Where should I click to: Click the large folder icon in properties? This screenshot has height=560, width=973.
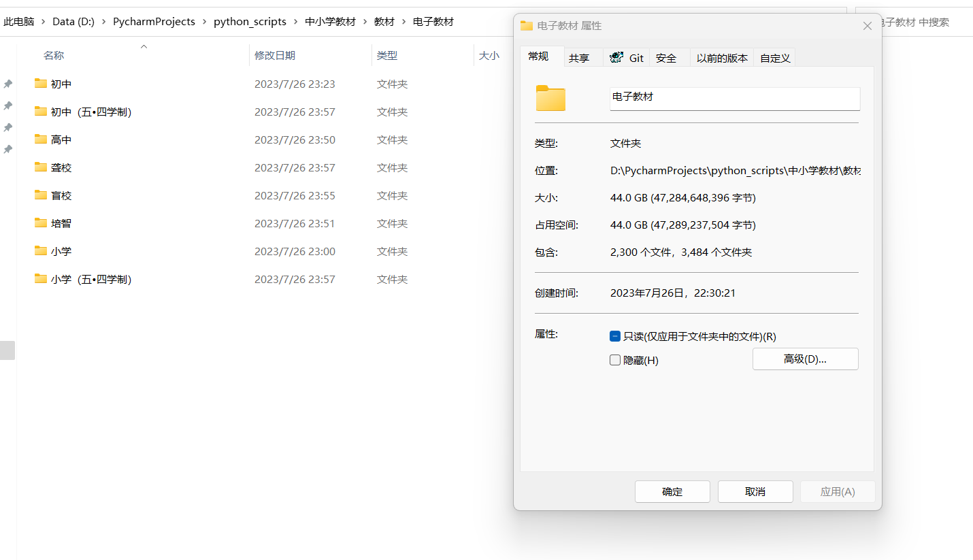coord(550,99)
